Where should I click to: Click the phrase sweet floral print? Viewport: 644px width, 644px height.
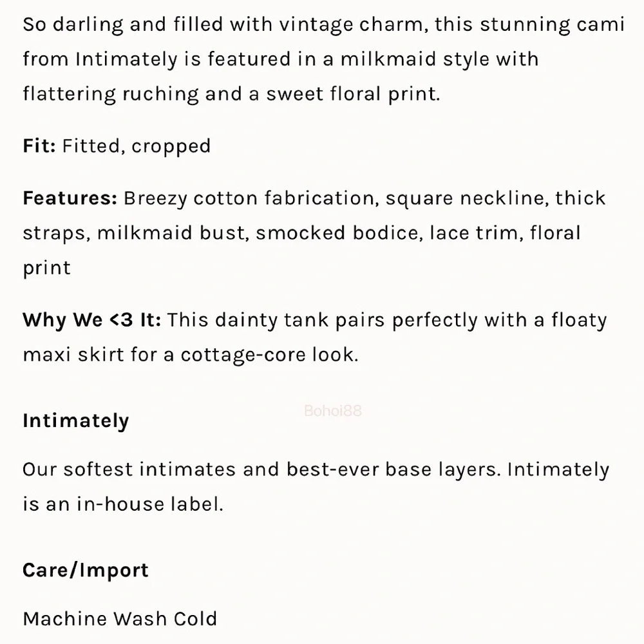point(352,94)
